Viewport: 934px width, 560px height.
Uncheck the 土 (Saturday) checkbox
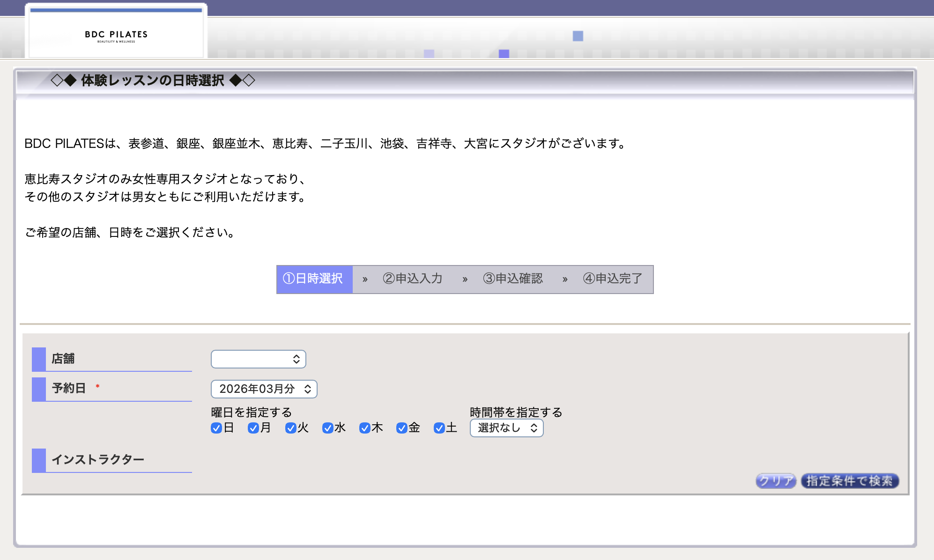coord(439,427)
